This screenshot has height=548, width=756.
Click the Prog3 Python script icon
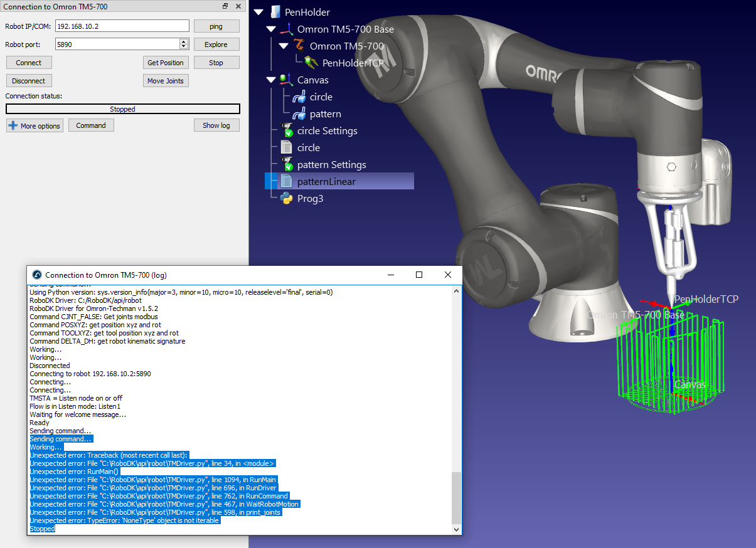tap(287, 199)
